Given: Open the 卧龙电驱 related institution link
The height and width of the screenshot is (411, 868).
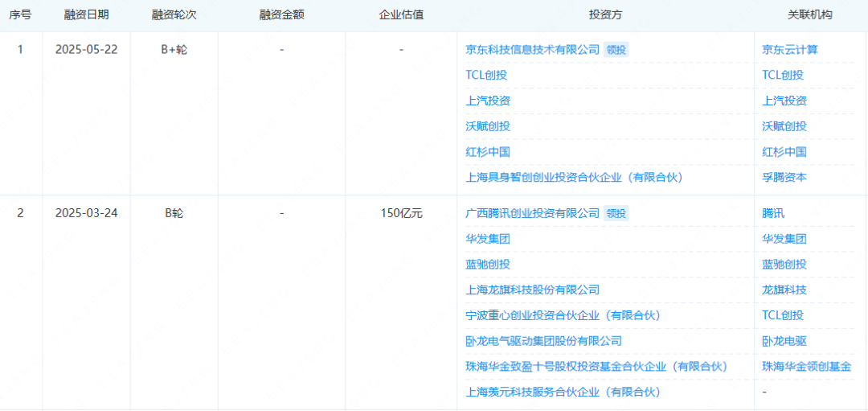Looking at the screenshot, I should point(784,341).
